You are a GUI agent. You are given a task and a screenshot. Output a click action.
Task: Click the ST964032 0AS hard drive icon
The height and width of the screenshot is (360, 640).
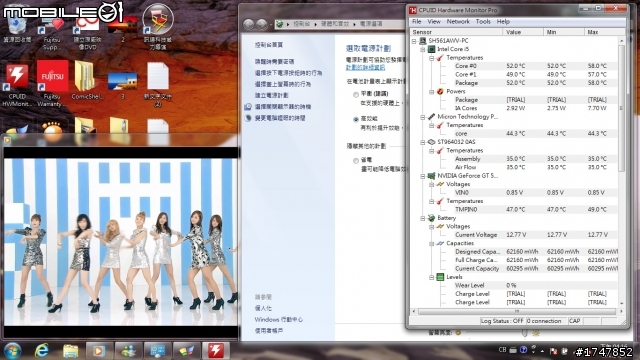[x=431, y=142]
